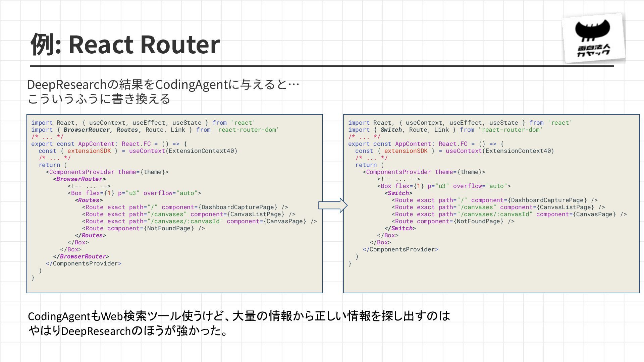The image size is (644, 362).
Task: Click the DashboardCapturePage route in right code
Action: [494, 200]
